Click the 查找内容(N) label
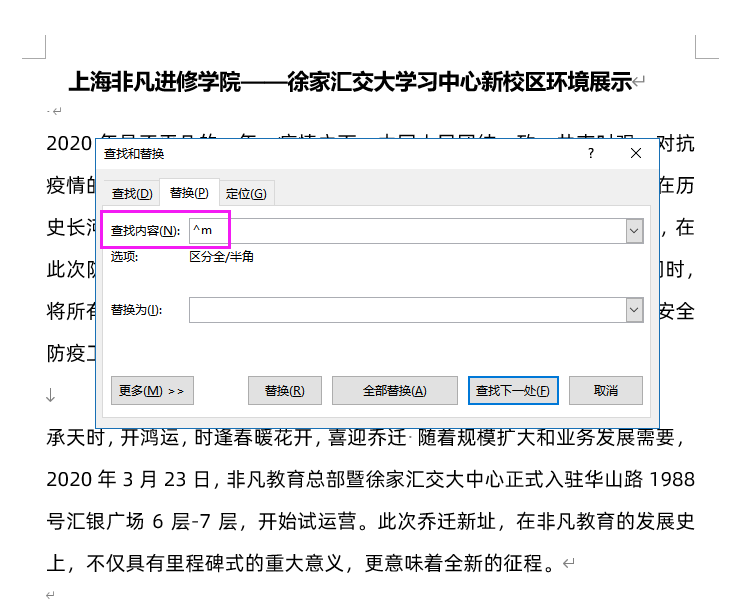This screenshot has width=737, height=610. [x=145, y=231]
